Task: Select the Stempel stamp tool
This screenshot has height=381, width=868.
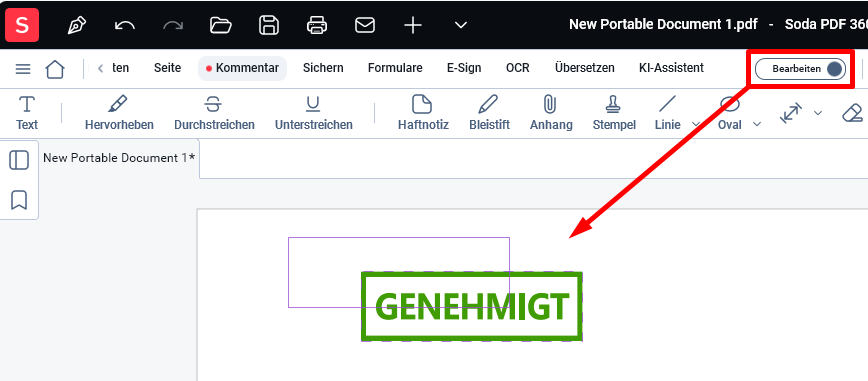Action: click(x=614, y=113)
